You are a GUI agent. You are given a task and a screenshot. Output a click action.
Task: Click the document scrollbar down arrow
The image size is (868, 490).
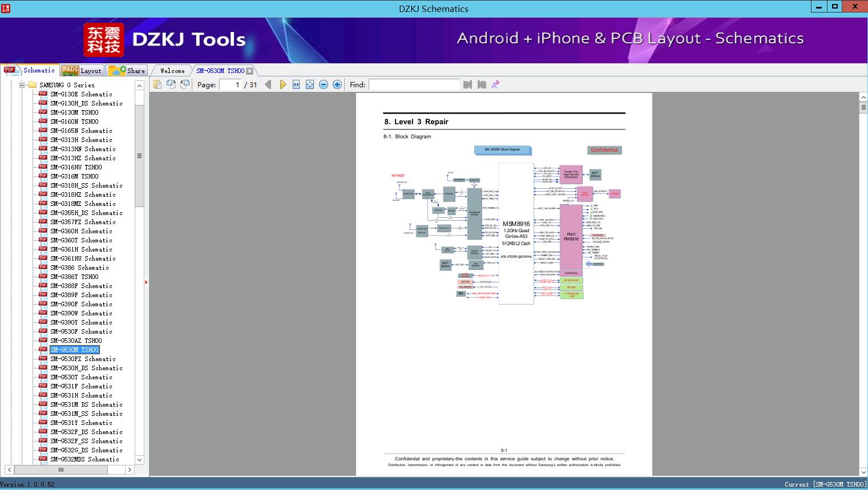click(x=863, y=472)
